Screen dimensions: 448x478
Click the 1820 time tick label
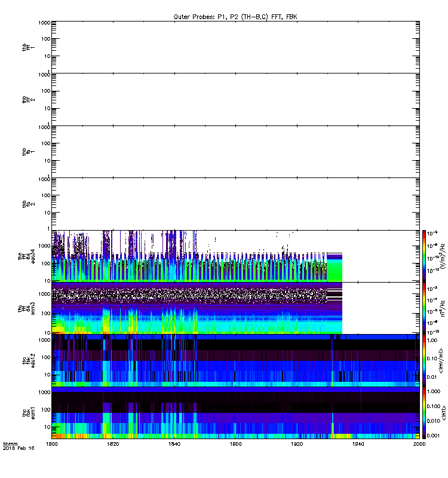click(113, 444)
